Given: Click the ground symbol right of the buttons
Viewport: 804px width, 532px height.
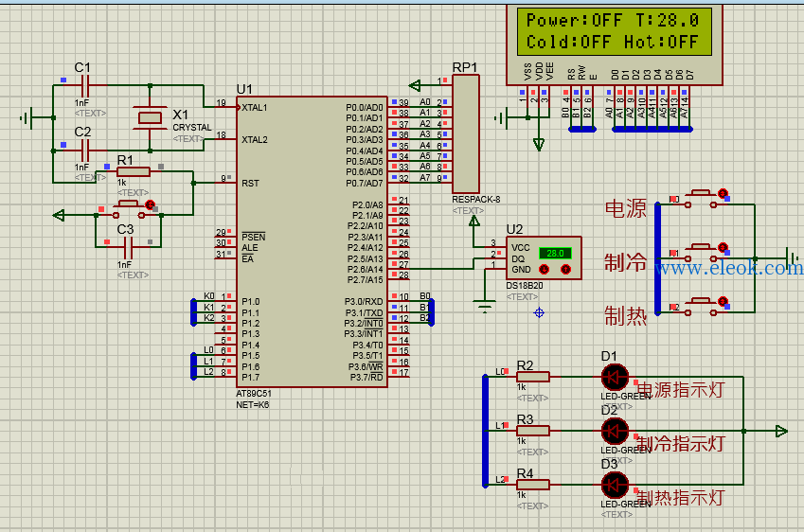Looking at the screenshot, I should 795,257.
